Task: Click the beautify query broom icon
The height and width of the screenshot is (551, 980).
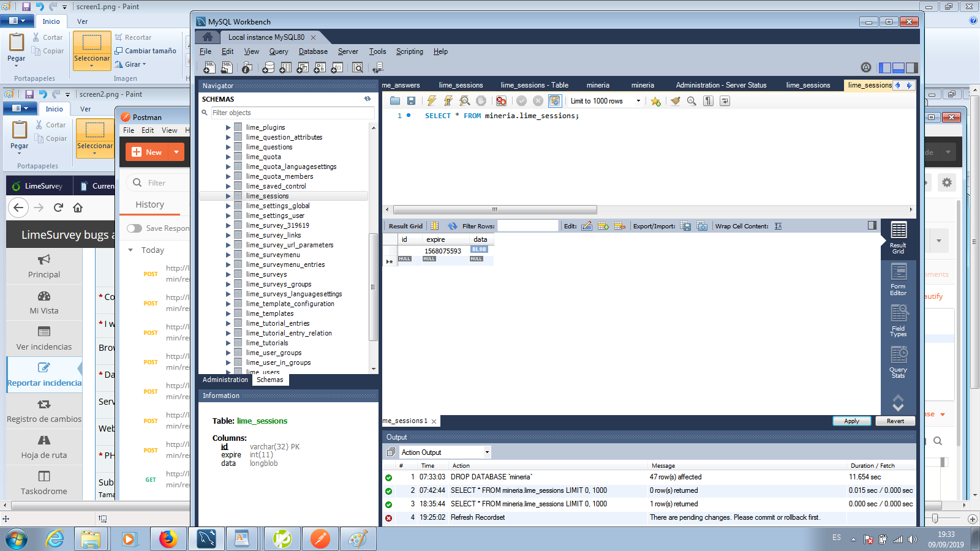Action: pos(675,101)
